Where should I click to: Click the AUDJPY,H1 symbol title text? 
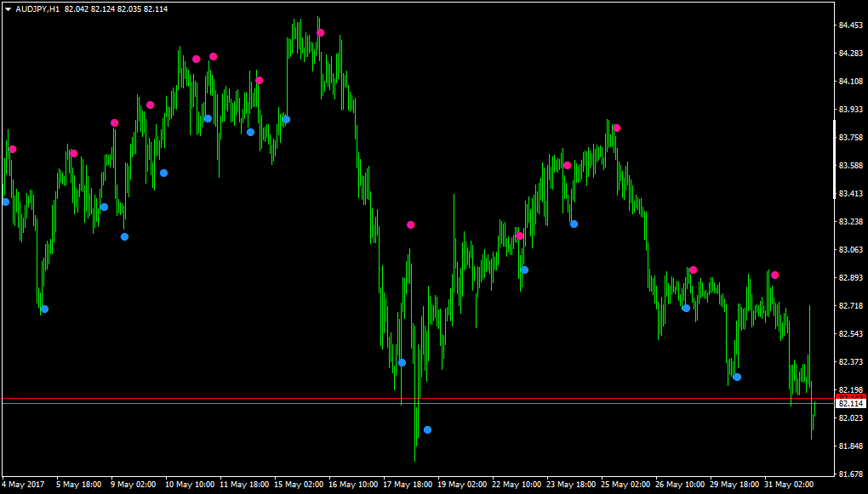click(x=37, y=9)
